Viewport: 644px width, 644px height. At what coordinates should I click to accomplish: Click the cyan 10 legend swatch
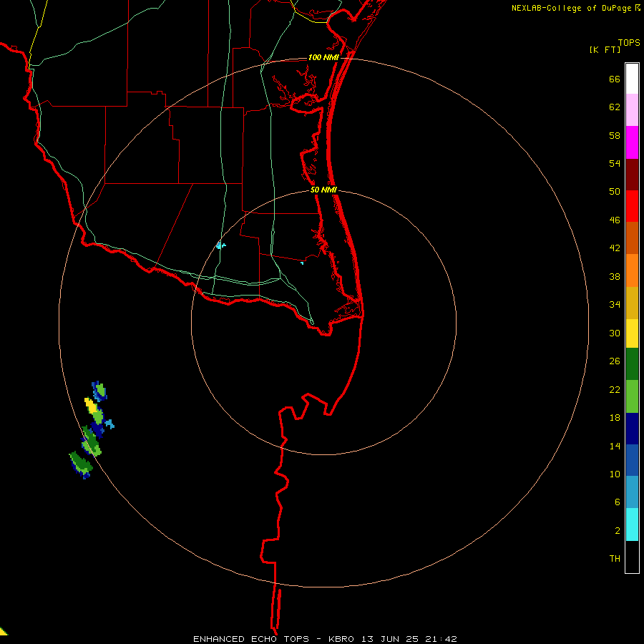[632, 525]
